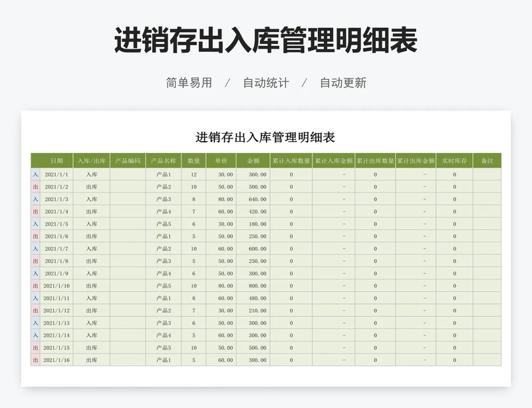
Task: Click quantity 7 in the 2021/1/4 row
Action: tap(194, 212)
